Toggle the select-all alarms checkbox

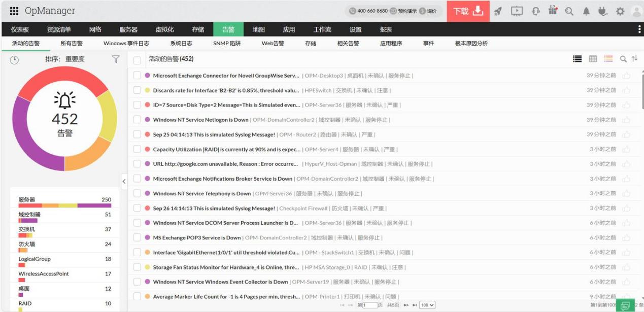tap(137, 60)
